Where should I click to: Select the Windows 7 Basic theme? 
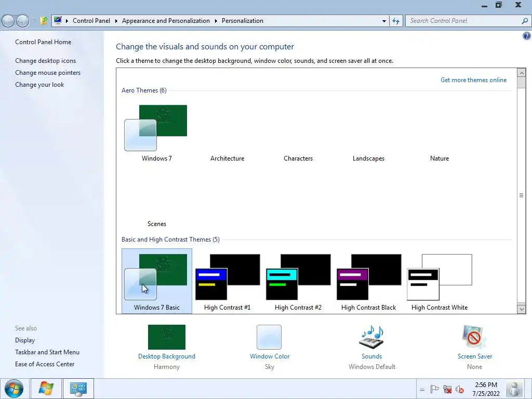point(157,281)
